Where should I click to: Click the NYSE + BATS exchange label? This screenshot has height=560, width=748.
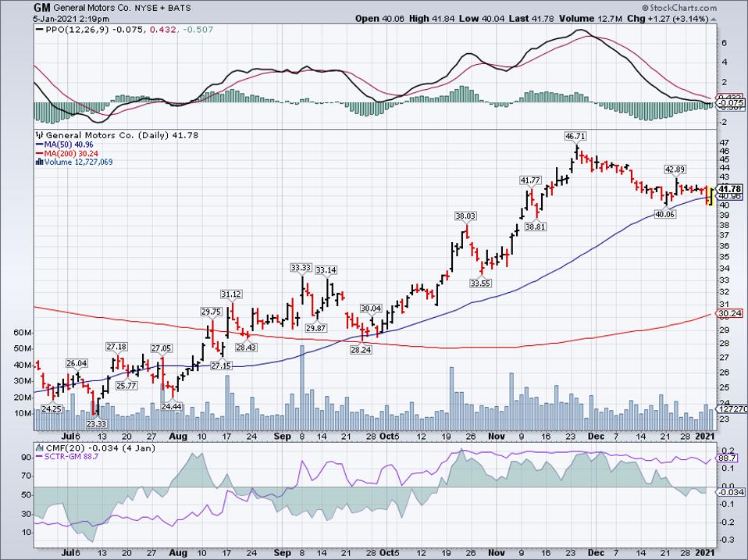[x=164, y=8]
